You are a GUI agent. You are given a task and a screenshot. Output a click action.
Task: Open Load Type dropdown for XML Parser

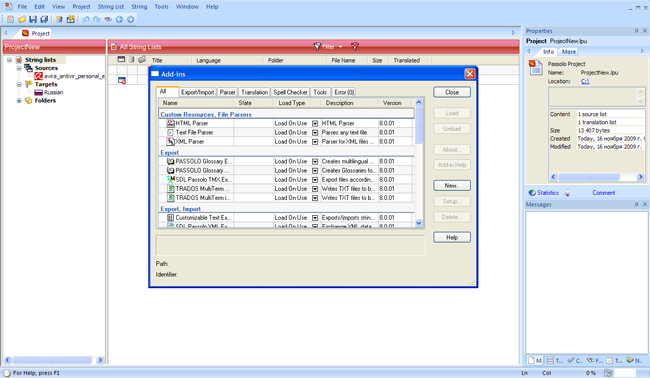click(x=315, y=142)
